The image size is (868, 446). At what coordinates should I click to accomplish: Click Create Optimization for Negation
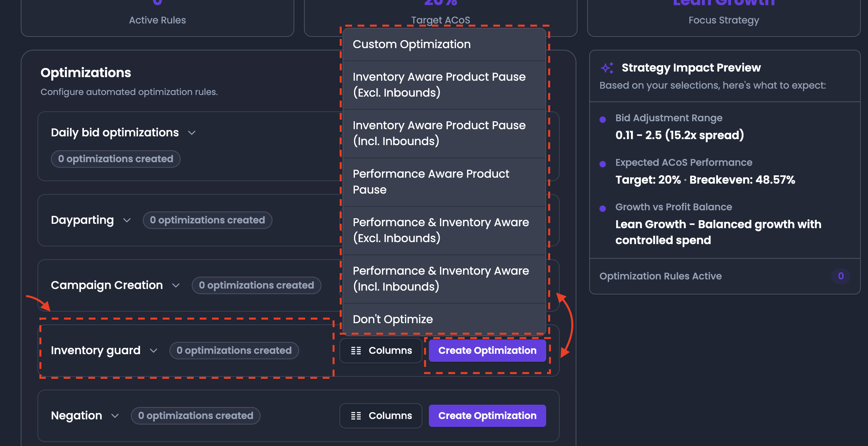(487, 416)
